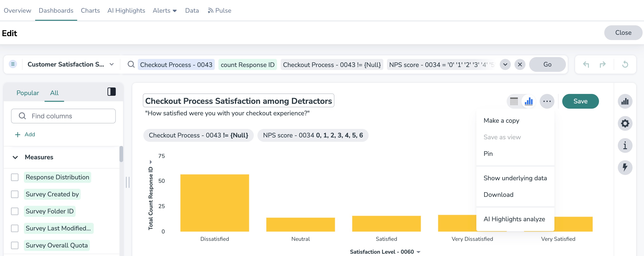The width and height of the screenshot is (644, 256).
Task: Collapse the left data panel icon
Action: point(111,92)
